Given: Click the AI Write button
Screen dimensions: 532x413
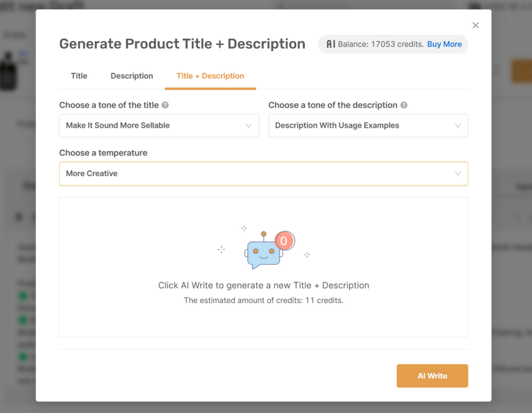Looking at the screenshot, I should tap(432, 376).
